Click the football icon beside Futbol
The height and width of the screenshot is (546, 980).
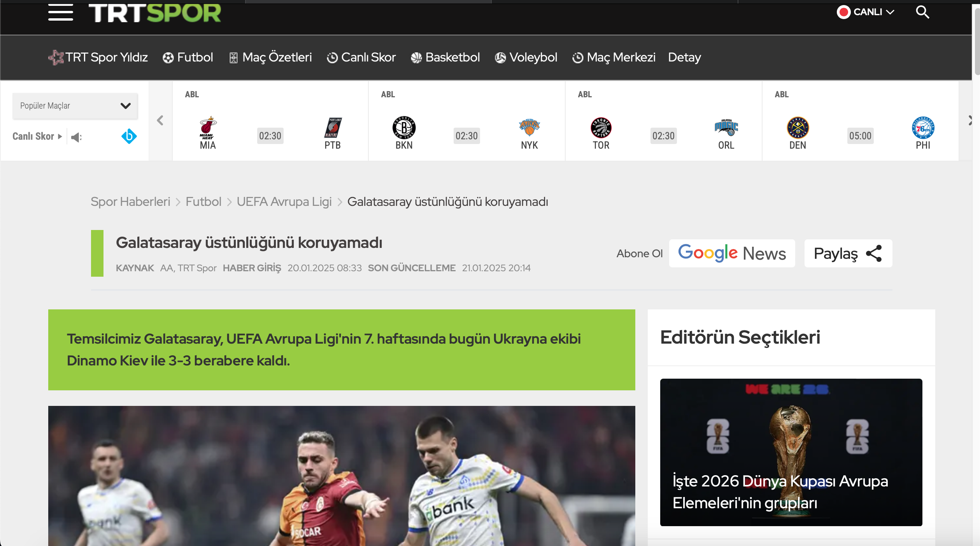(x=168, y=58)
